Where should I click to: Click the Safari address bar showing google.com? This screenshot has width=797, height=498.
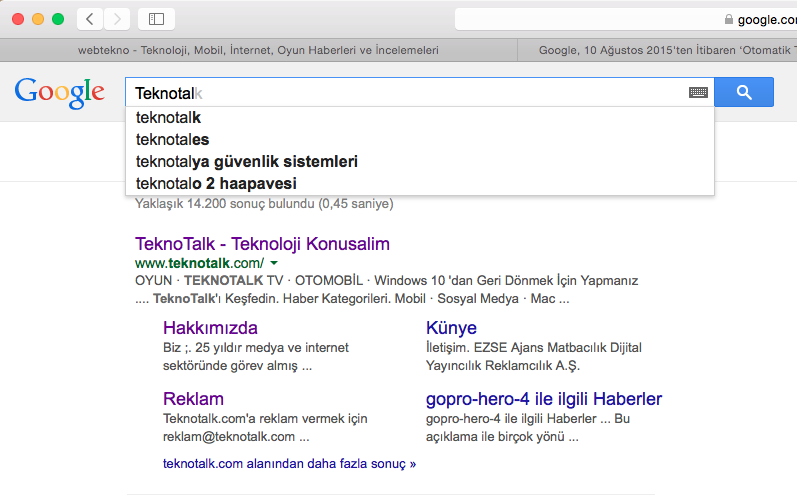point(626,19)
